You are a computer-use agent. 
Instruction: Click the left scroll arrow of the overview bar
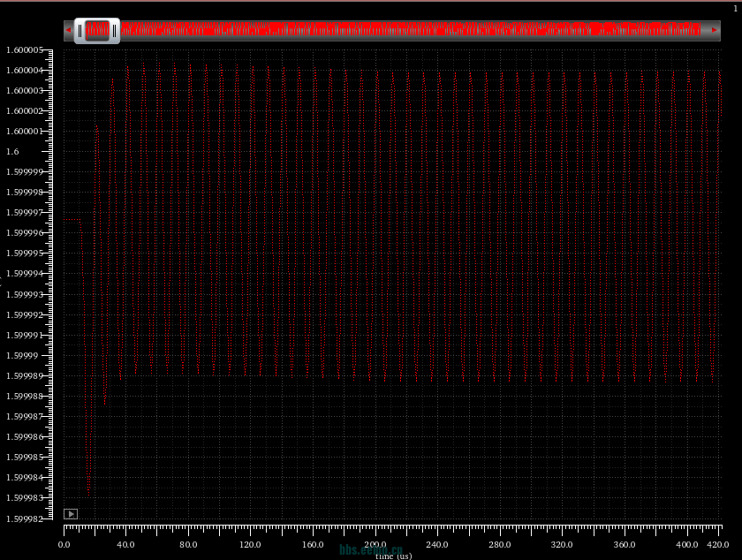(68, 30)
